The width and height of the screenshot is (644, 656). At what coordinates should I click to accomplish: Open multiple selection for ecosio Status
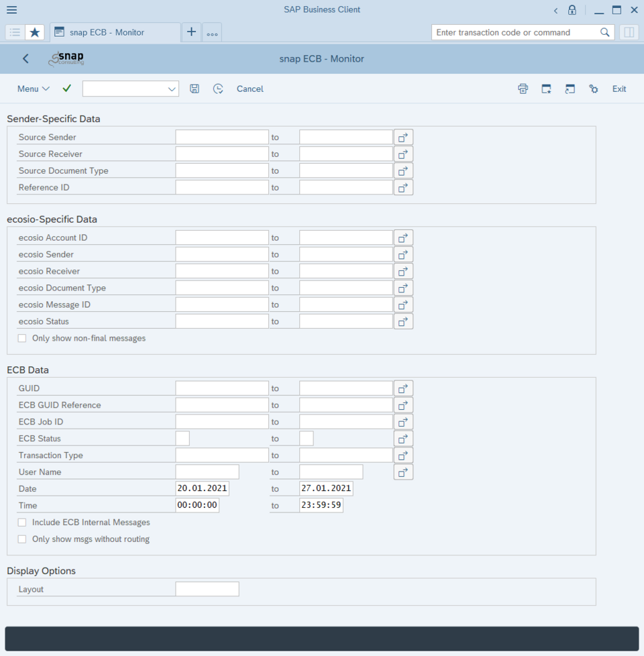403,321
